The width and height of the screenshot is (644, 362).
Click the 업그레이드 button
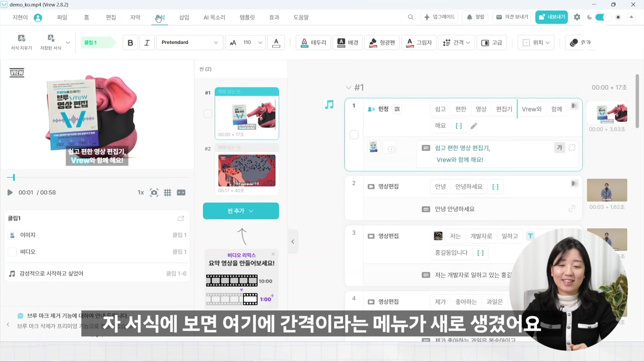[439, 17]
